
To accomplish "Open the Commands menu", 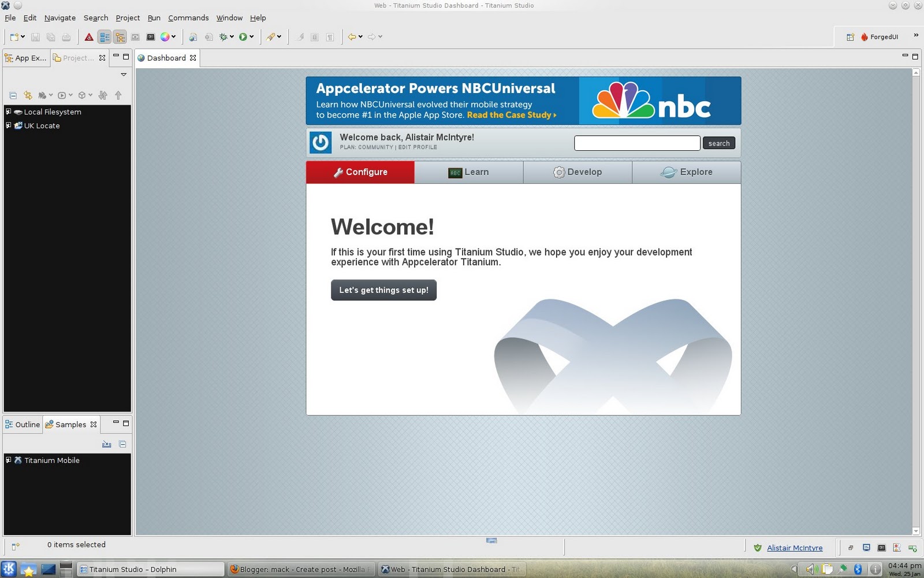I will [188, 18].
